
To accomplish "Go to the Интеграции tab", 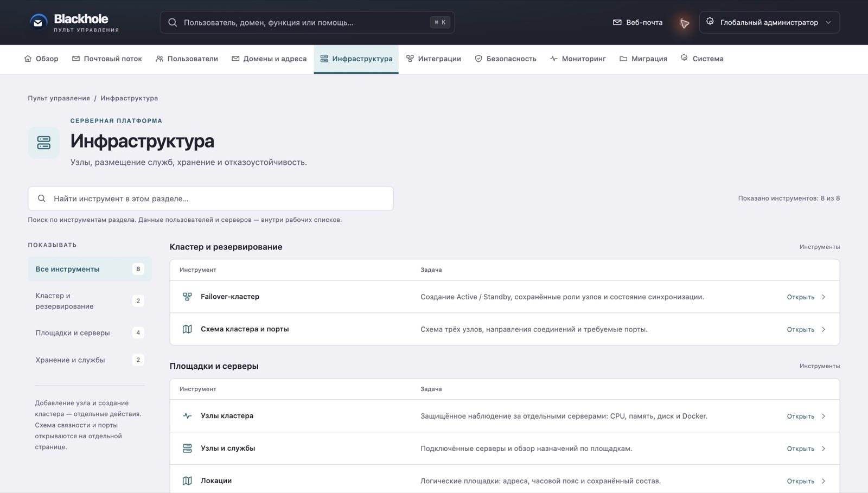I will (x=433, y=59).
